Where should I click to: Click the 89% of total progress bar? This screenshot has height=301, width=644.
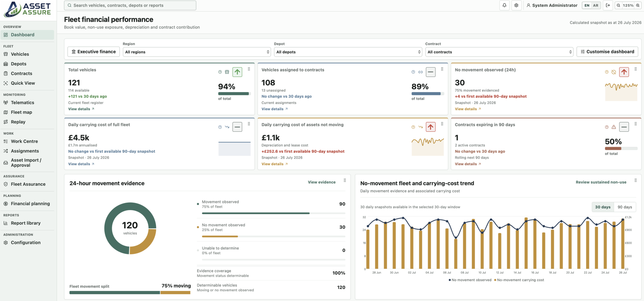[428, 94]
